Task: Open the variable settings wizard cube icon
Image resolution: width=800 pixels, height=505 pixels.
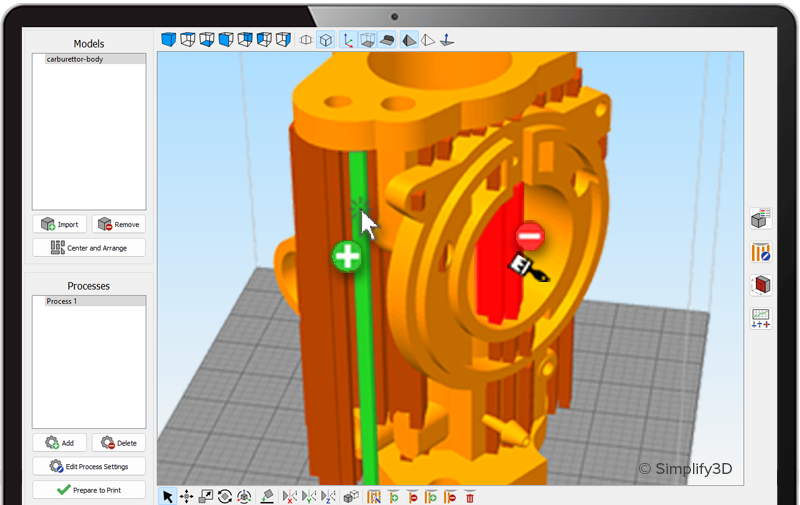Action: [x=761, y=219]
